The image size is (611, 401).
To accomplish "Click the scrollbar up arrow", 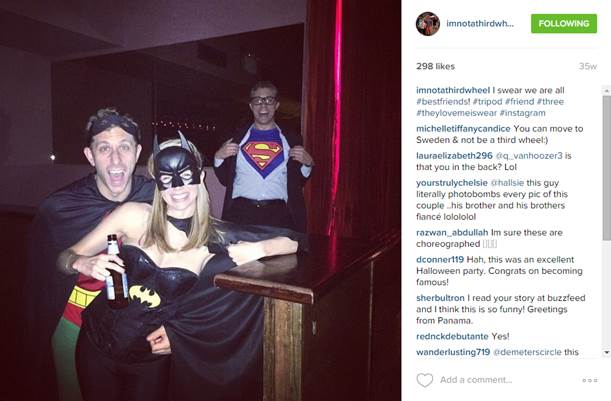I will pos(607,90).
